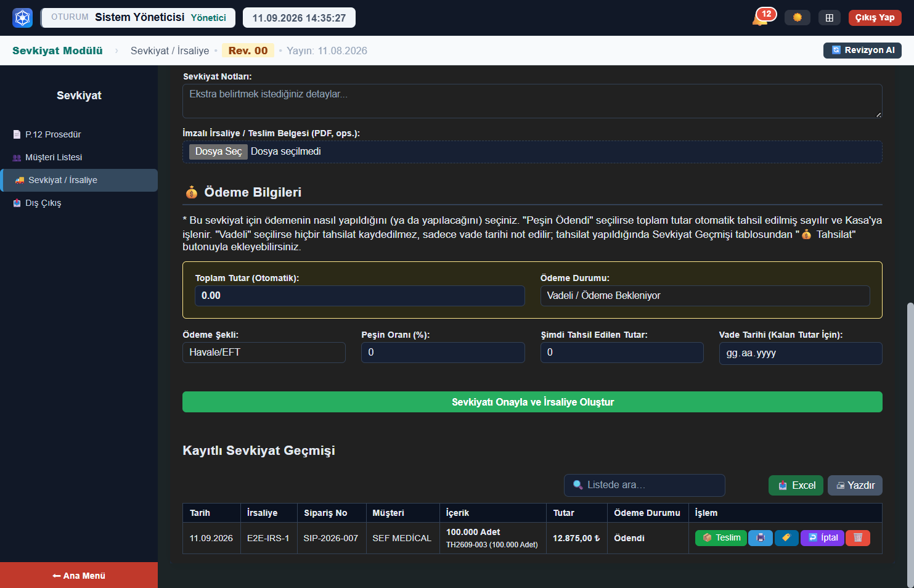
Task: Open Dış Çıkış in the sidebar
Action: coord(79,203)
